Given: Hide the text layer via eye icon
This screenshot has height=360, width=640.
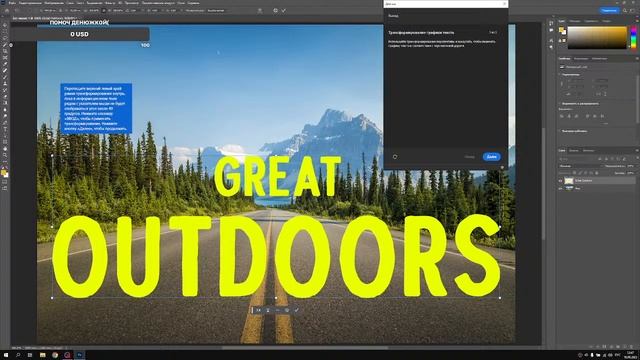Looking at the screenshot, I should click(x=560, y=180).
